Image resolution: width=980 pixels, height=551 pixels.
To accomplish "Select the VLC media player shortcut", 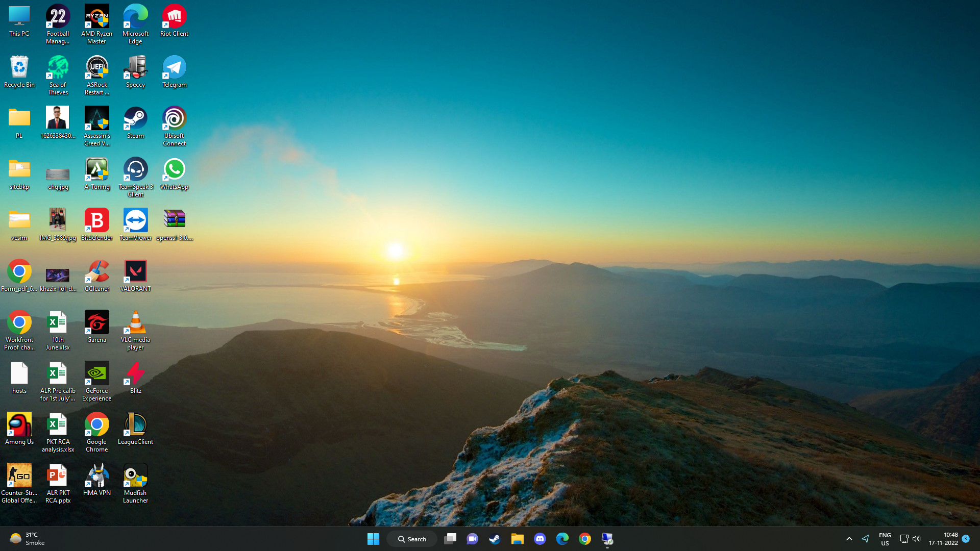I will tap(135, 331).
